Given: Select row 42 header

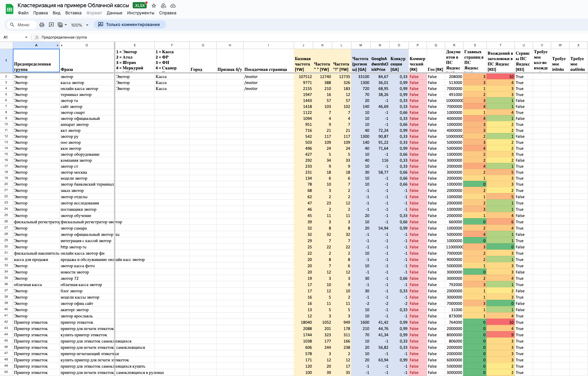Looking at the screenshot, I should tap(6, 322).
